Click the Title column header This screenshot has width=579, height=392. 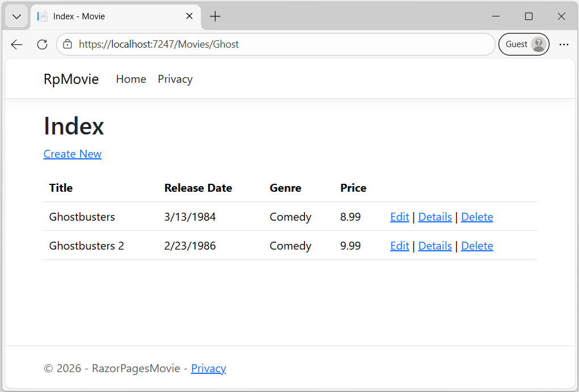[x=61, y=188]
